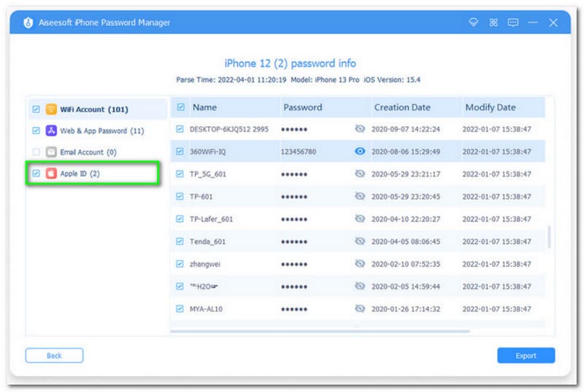The height and width of the screenshot is (392, 584).
Task: Select the Tenda_601 network name
Action: (x=207, y=241)
